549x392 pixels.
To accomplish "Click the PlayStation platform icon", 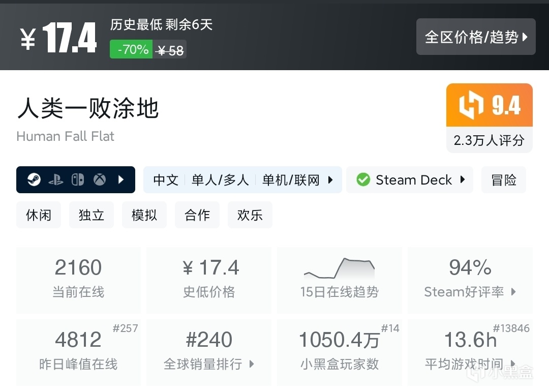I will coord(55,179).
